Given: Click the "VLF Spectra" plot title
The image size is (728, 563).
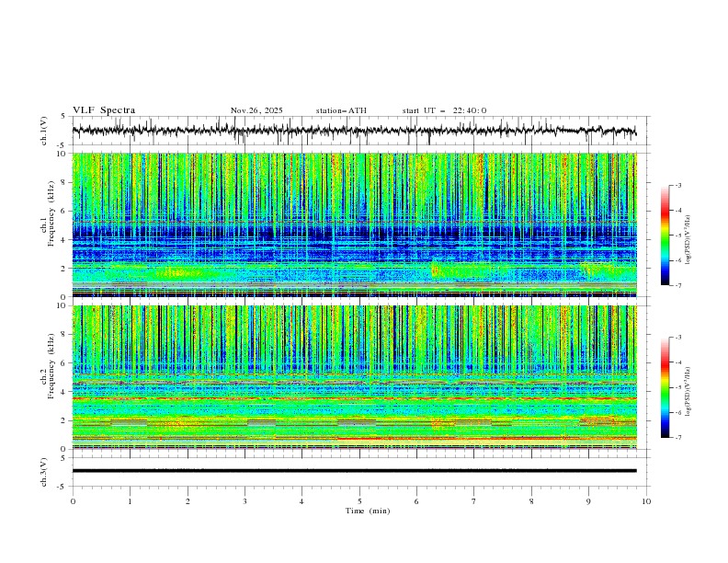Looking at the screenshot, I should pyautogui.click(x=104, y=110).
